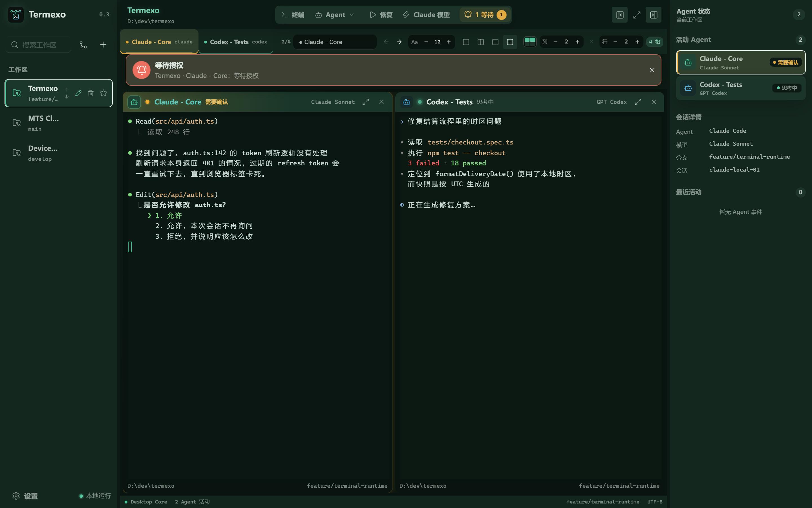Close the Codex - Tests pane
Viewport: 812px width, 508px height.
[x=654, y=102]
